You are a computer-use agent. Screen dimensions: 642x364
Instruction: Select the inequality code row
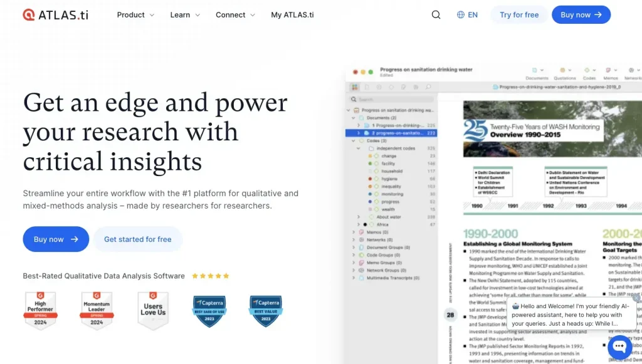(x=391, y=187)
